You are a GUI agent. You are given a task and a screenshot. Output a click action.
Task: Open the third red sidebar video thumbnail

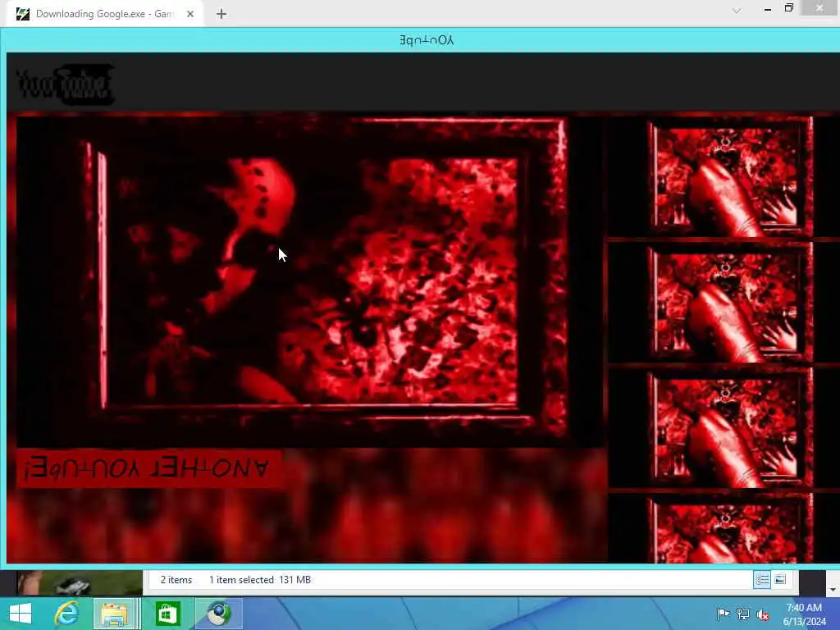pyautogui.click(x=731, y=429)
